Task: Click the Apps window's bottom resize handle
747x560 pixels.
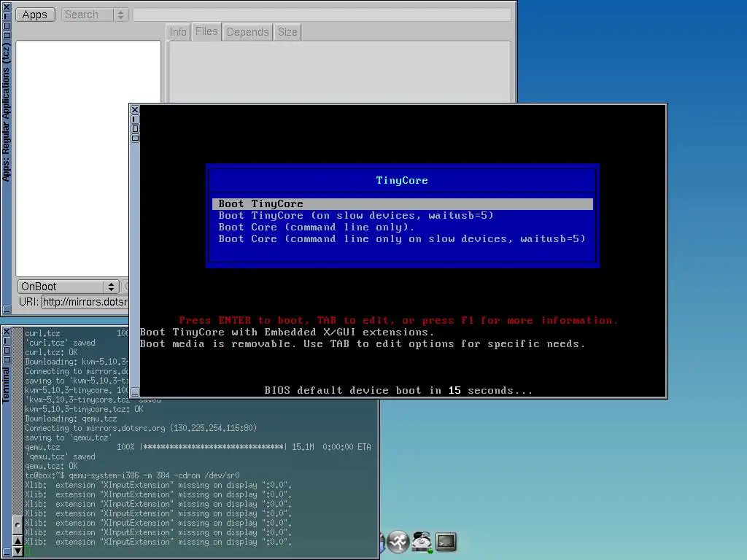Action: (7, 308)
